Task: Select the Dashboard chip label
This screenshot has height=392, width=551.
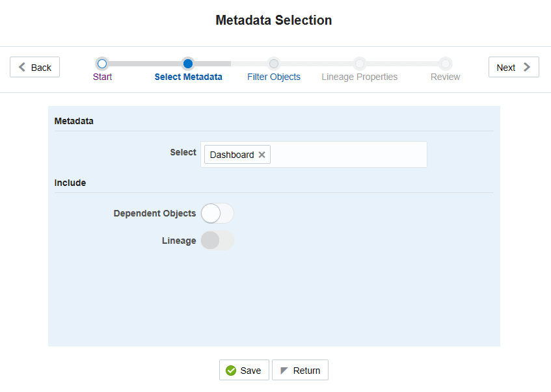Action: pyautogui.click(x=232, y=155)
